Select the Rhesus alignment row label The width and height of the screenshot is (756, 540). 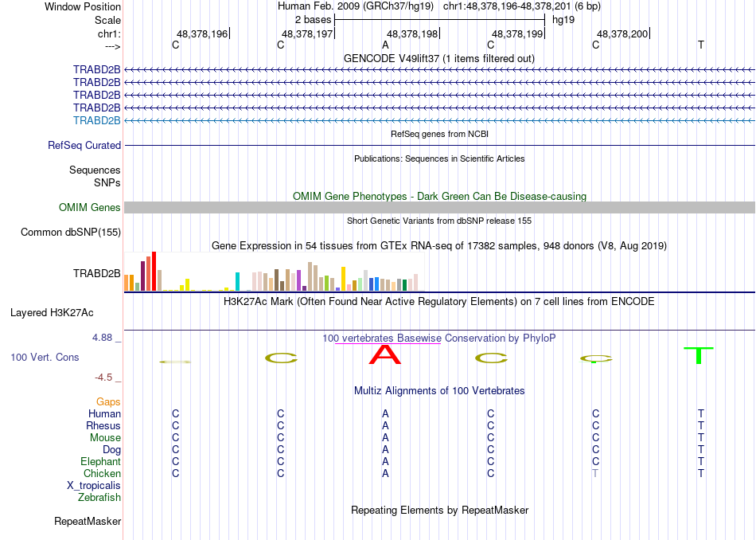(x=103, y=425)
